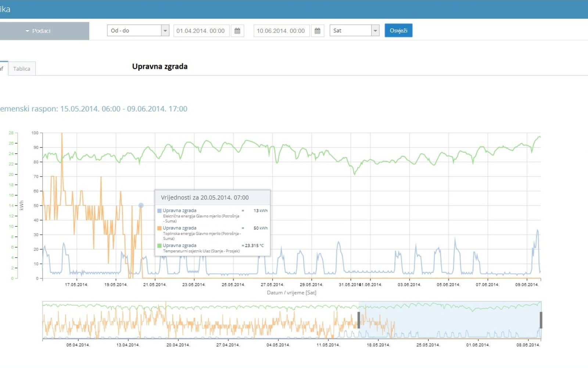The height and width of the screenshot is (368, 588).
Task: Click the Osvježi refresh button
Action: [398, 31]
